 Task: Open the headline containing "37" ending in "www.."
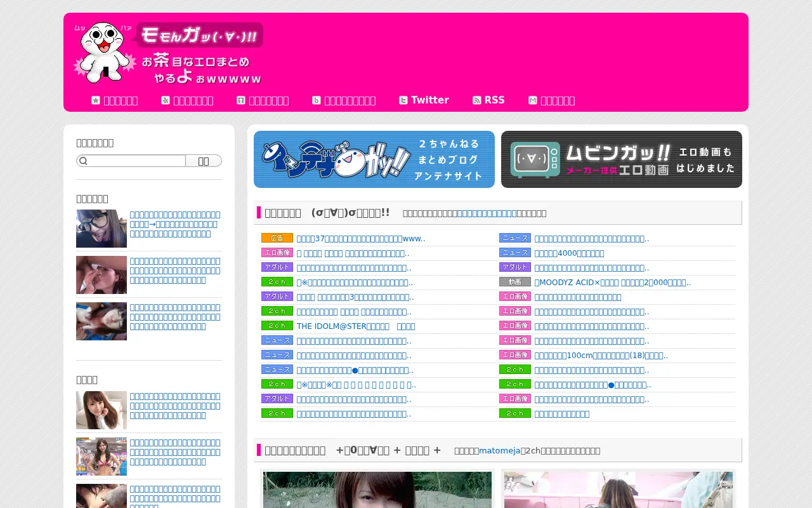click(x=361, y=239)
